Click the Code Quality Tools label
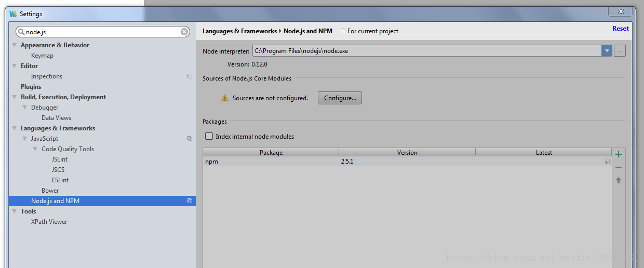644x268 pixels. coord(68,149)
